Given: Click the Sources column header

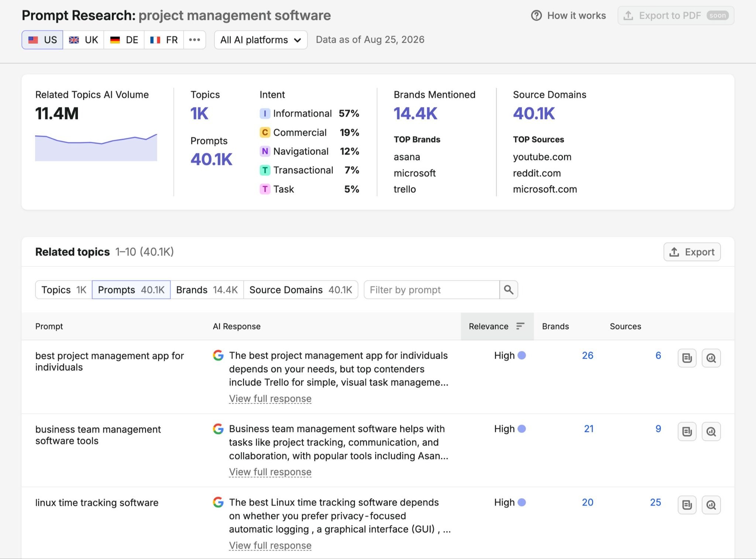Looking at the screenshot, I should [625, 326].
